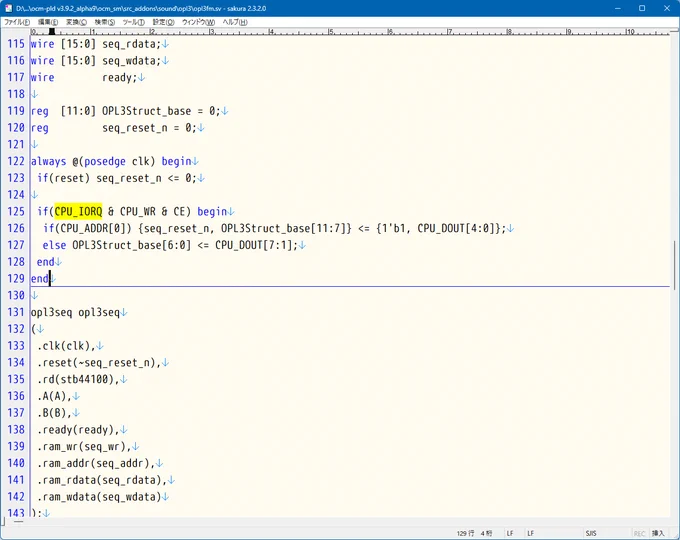Click the 挿入 insert mode indicator
The width and height of the screenshot is (680, 540).
click(658, 533)
